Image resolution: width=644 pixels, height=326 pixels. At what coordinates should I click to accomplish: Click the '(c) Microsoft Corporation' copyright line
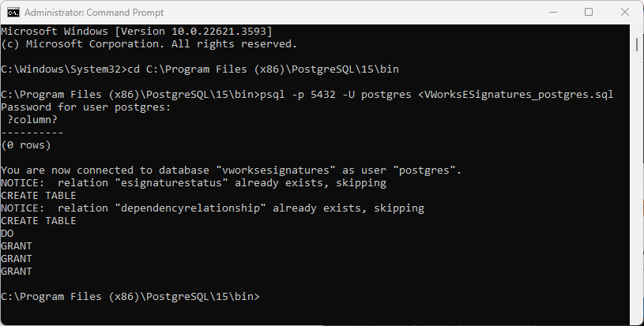click(149, 44)
